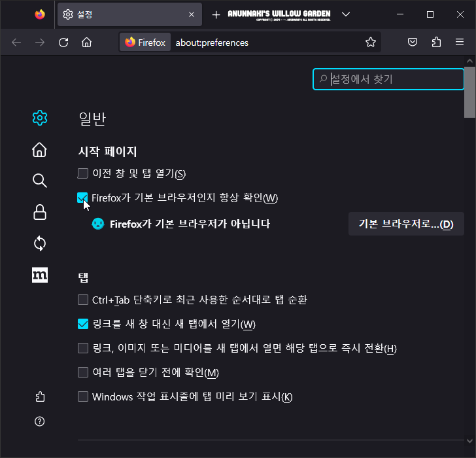Click the 탭 section heading
This screenshot has height=458, width=476.
tap(83, 277)
